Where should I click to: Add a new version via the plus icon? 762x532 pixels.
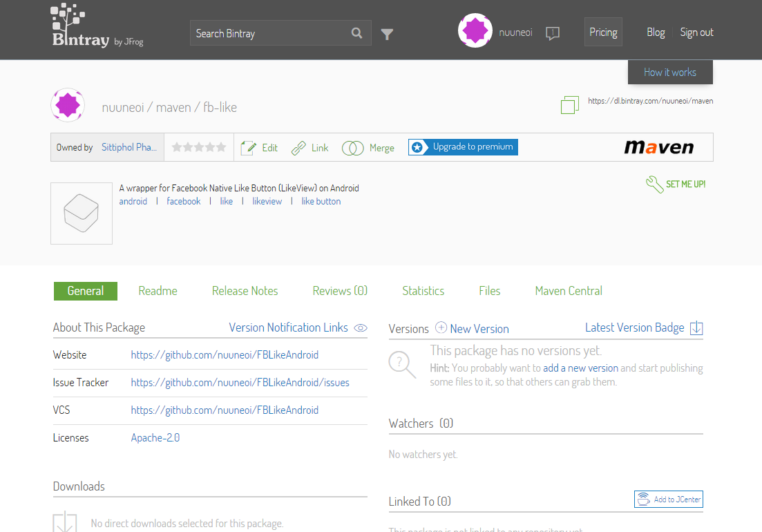click(441, 327)
